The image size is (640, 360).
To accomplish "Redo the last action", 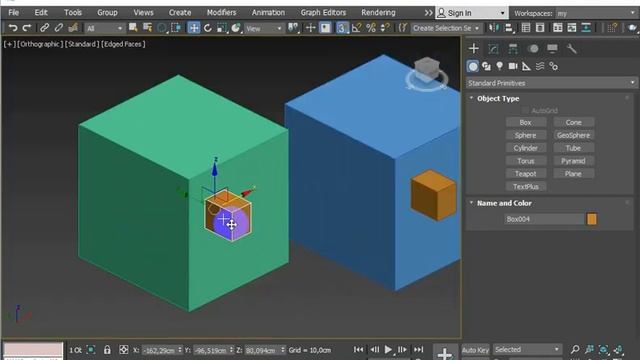I will [27, 28].
